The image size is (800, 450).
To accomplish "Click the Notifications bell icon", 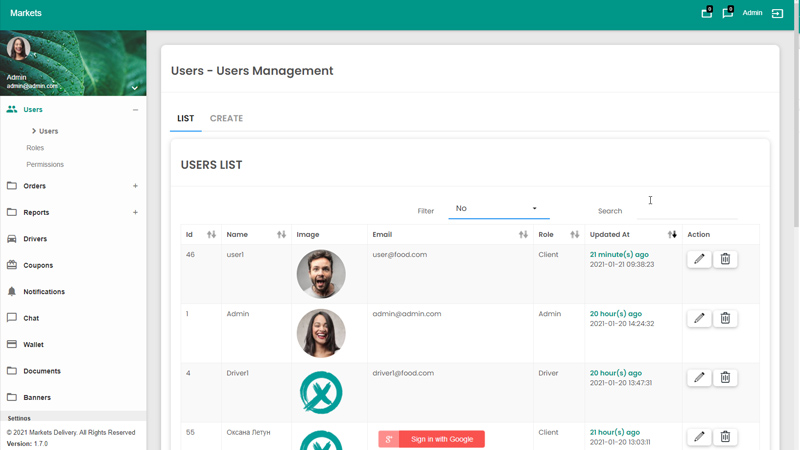I will pyautogui.click(x=12, y=291).
